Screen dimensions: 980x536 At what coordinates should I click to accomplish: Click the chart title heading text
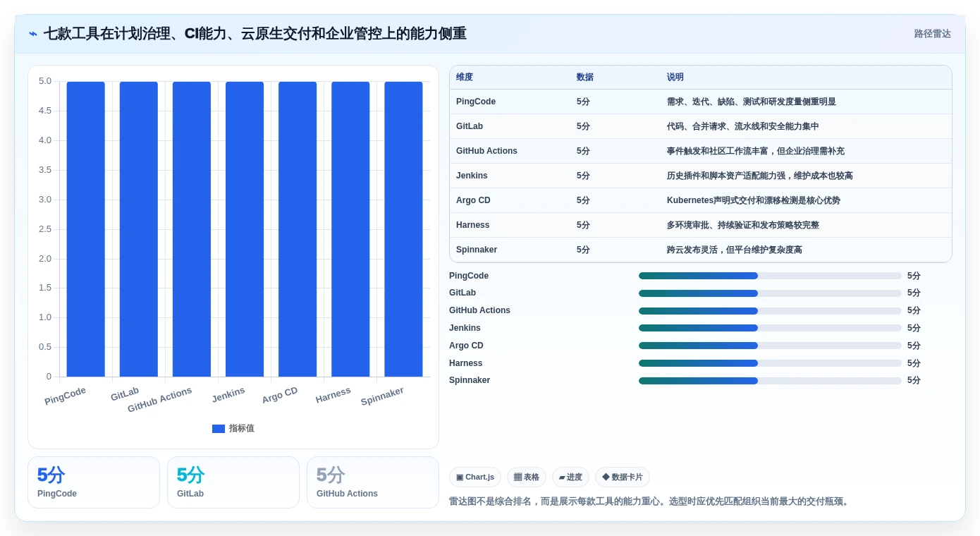(x=255, y=34)
